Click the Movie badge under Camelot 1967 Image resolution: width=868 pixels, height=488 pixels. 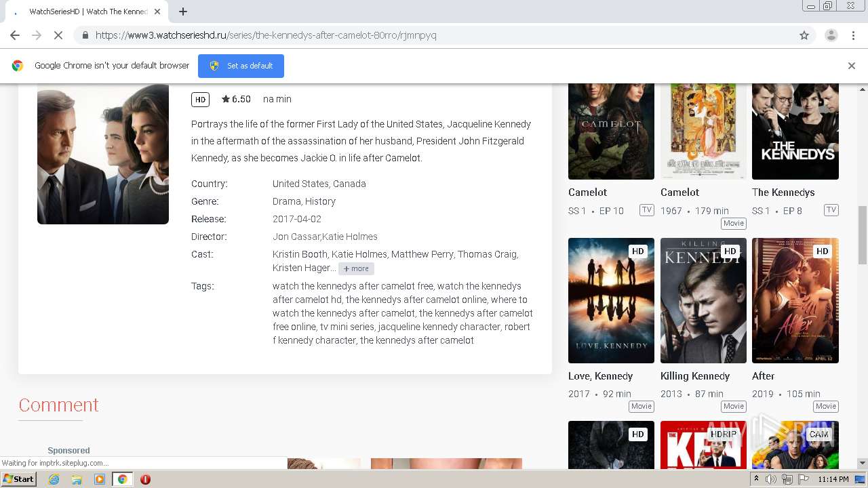click(733, 223)
